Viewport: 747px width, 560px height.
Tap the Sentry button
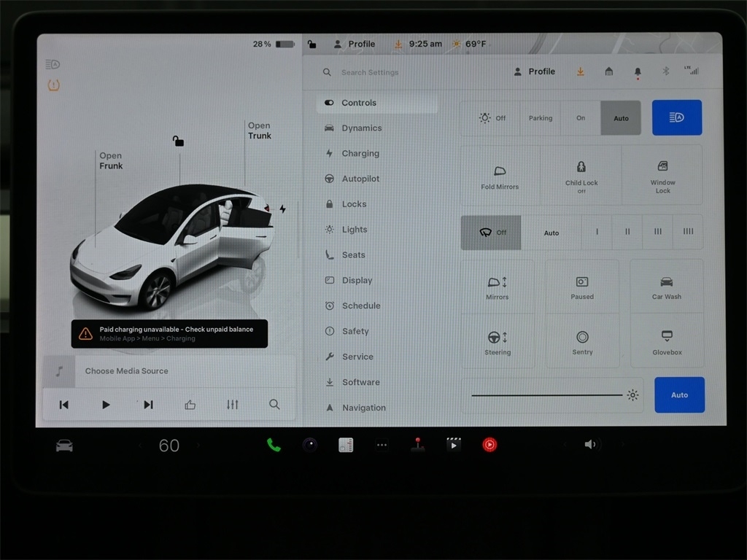click(582, 341)
